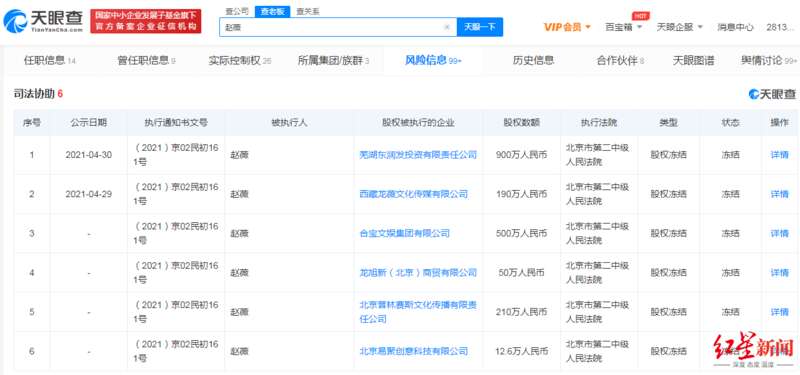Open the 百宝箱 dropdown menu
Viewport: 800px width, 375px height.
pos(623,27)
